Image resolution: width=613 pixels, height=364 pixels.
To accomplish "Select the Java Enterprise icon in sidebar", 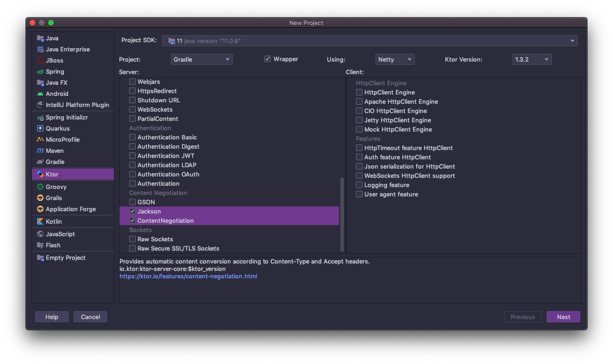I will coord(40,50).
